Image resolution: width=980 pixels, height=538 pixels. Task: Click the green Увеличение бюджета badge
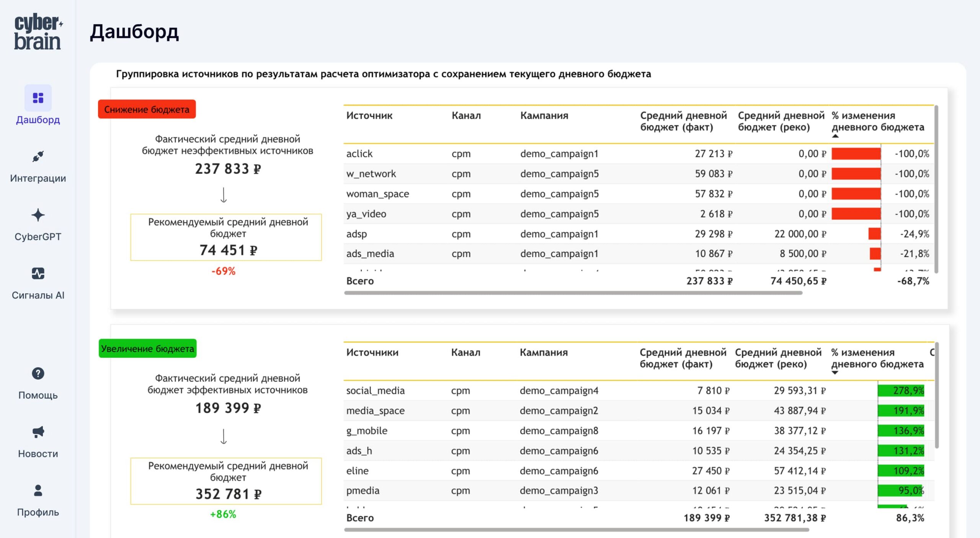[147, 349]
